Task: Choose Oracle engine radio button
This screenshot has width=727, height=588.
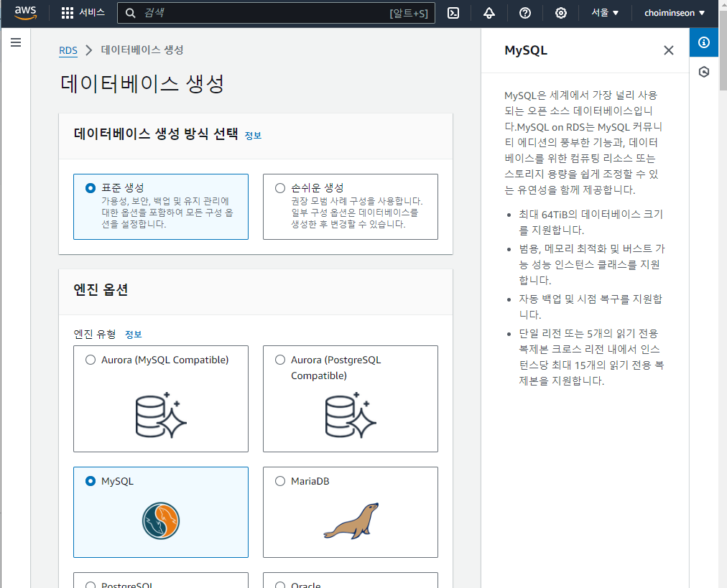Action: click(x=280, y=584)
